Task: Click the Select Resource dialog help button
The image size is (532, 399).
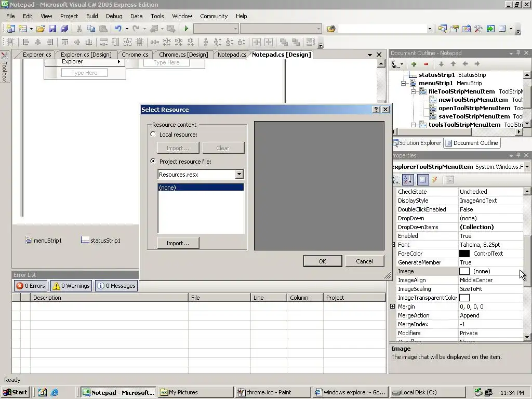Action: tap(376, 109)
